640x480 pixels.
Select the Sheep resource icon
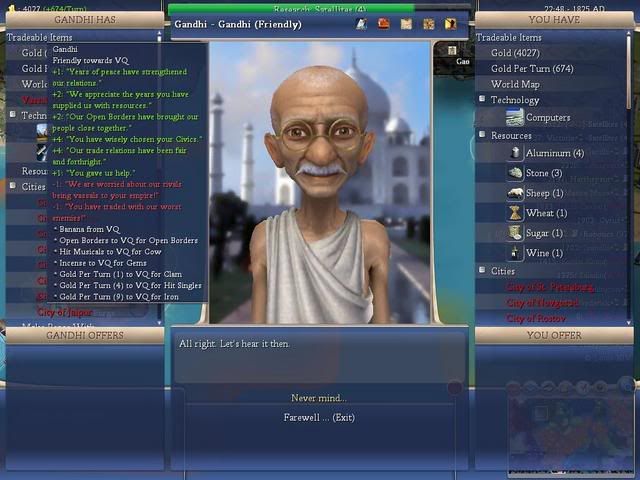[515, 193]
